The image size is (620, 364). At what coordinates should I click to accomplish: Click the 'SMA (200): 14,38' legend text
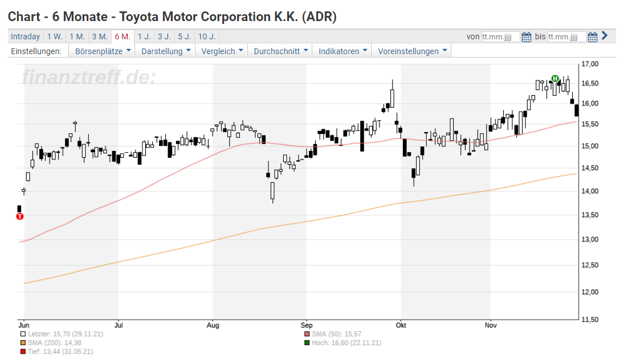pyautogui.click(x=55, y=343)
